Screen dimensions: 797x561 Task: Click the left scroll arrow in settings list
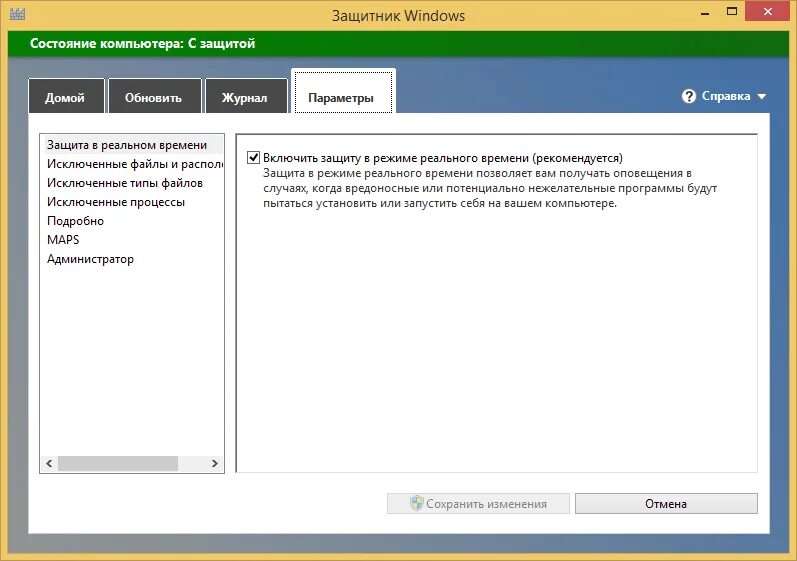(49, 463)
